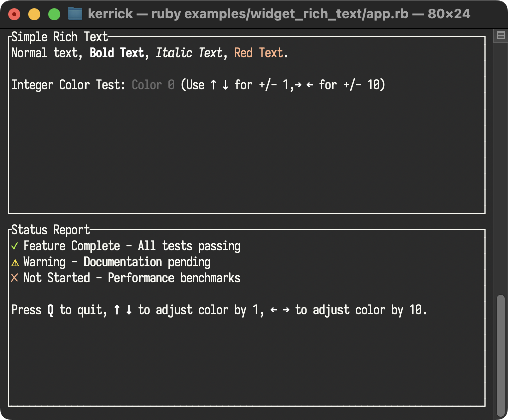The image size is (508, 420).
Task: Click the red close window button
Action: 14,14
